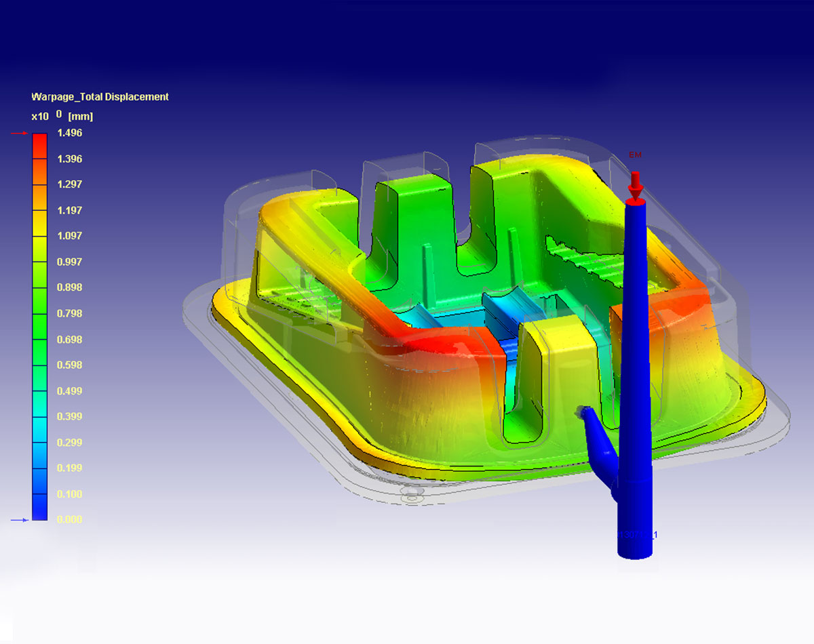The width and height of the screenshot is (814, 644).
Task: Click the blue minimum arrow beside legend
Action: click(20, 520)
